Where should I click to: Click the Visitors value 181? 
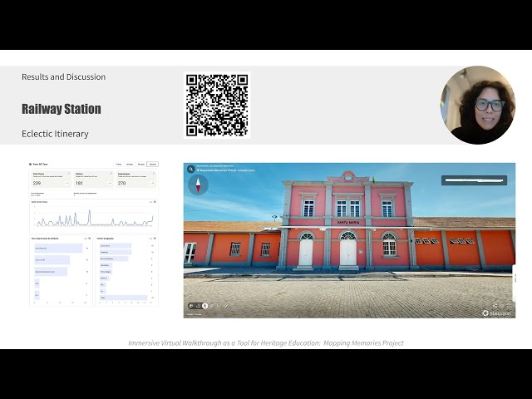79,183
